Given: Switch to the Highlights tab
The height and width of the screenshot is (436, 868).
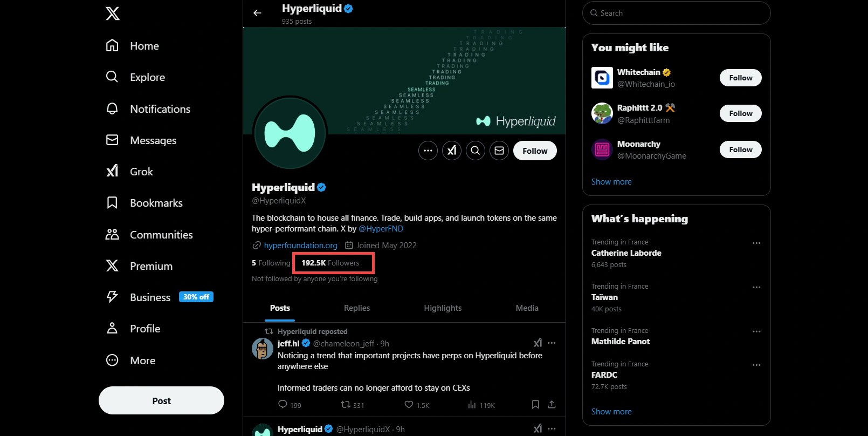Looking at the screenshot, I should point(443,308).
